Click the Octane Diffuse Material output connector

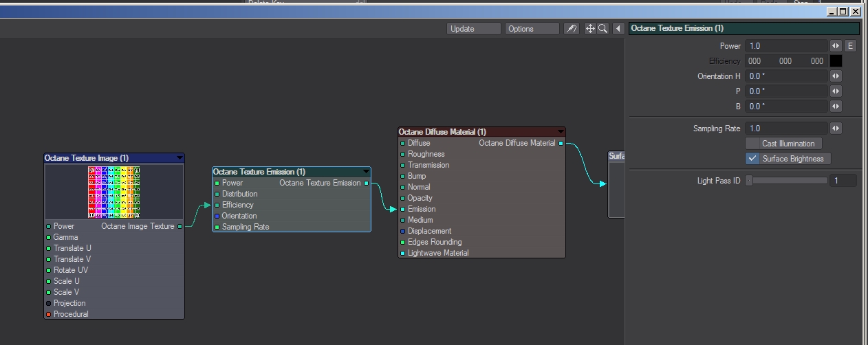point(561,143)
